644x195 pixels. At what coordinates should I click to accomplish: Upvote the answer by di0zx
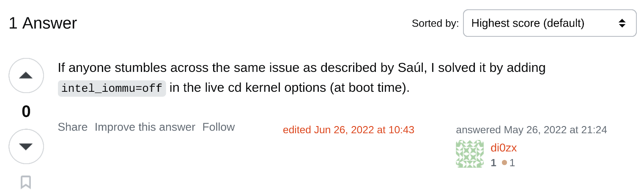(x=26, y=76)
